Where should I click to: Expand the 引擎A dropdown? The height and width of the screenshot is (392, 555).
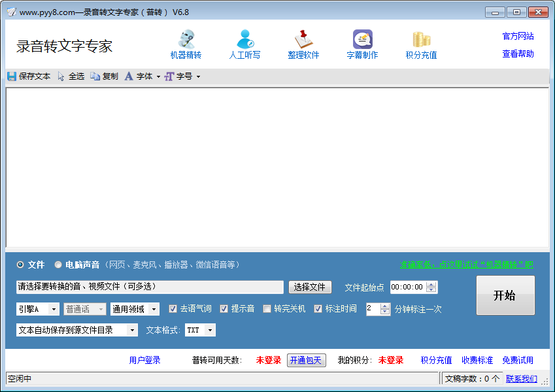coord(54,309)
